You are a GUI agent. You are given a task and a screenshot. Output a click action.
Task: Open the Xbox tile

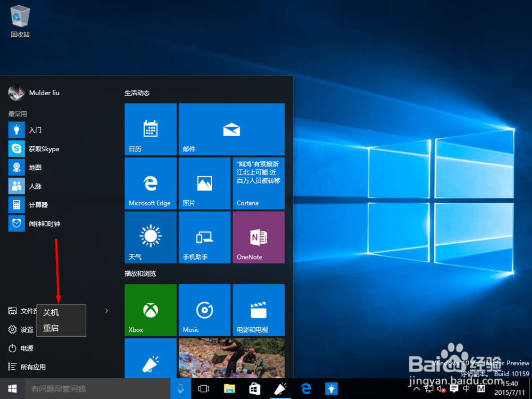(151, 310)
